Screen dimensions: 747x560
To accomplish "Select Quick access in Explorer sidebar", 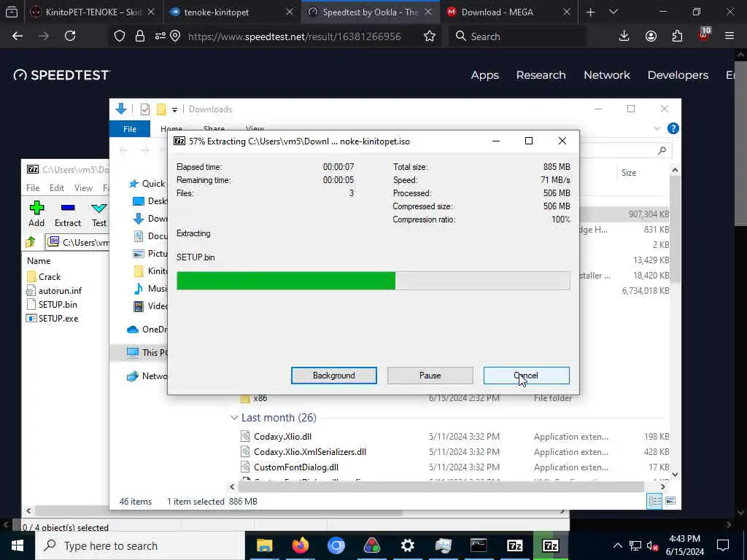I will (147, 183).
